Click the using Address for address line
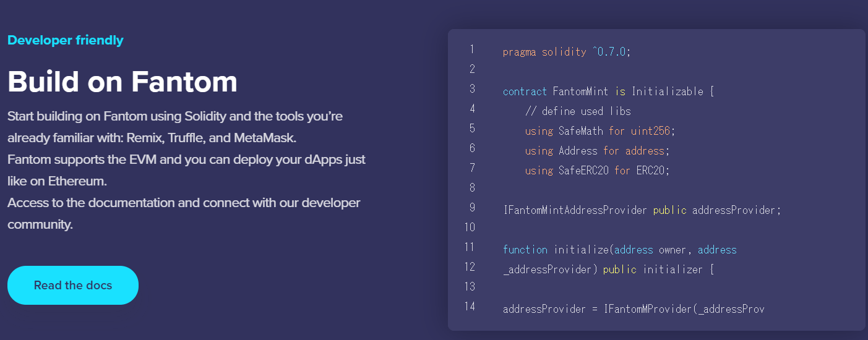Image resolution: width=868 pixels, height=340 pixels. (x=597, y=151)
